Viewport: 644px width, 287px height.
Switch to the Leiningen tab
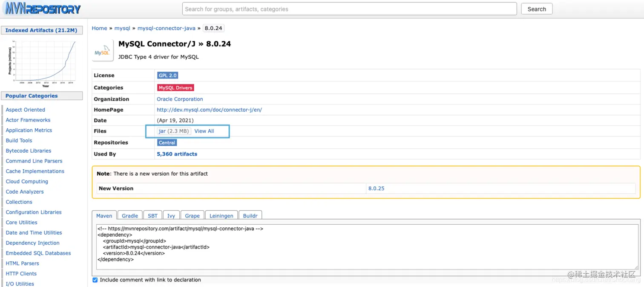[221, 216]
